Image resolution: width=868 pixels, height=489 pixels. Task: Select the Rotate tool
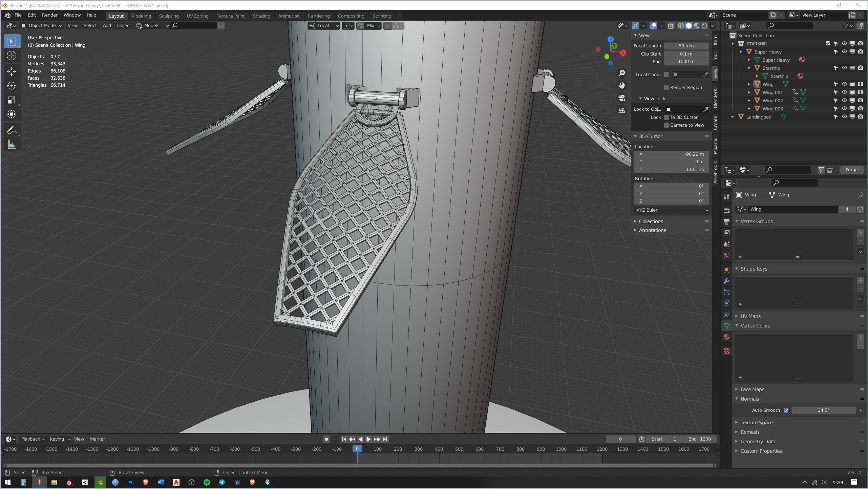(12, 86)
